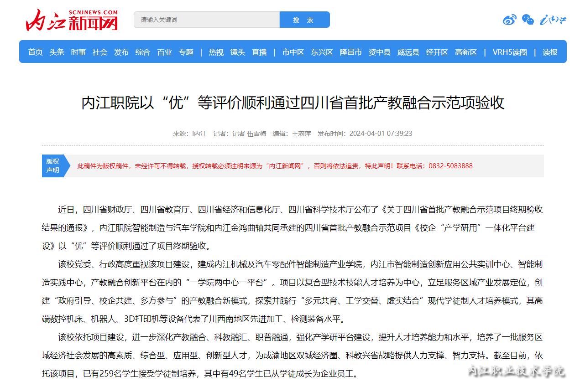The image size is (580, 392).
Task: Open the 时事 section
Action: click(78, 52)
